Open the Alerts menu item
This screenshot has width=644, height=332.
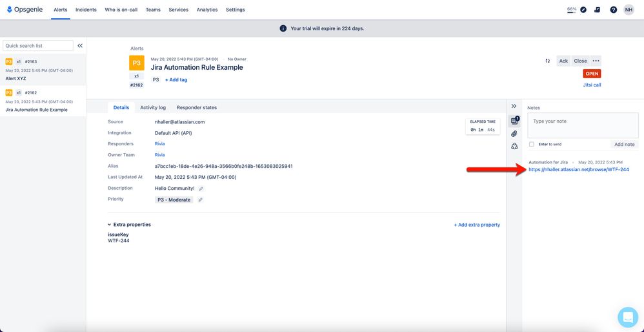pyautogui.click(x=61, y=10)
